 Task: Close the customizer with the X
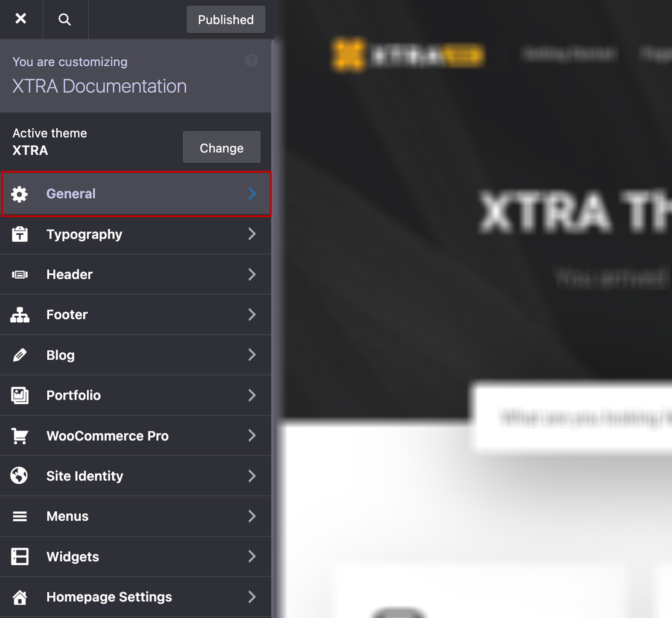[x=21, y=19]
